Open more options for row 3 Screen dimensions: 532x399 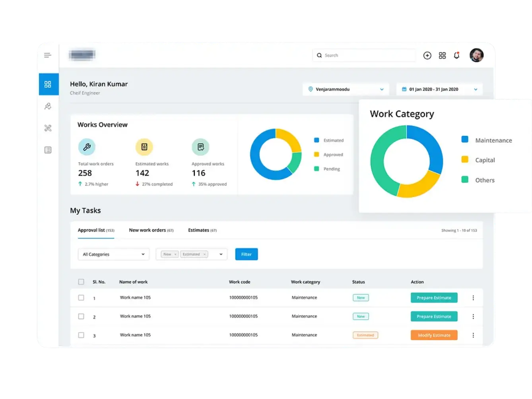point(473,335)
